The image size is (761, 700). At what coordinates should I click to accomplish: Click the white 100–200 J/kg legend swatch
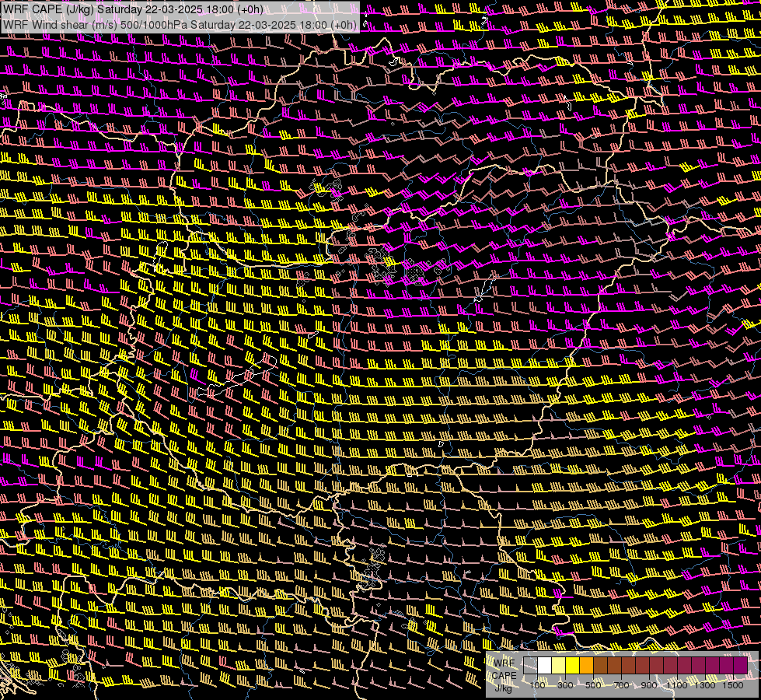point(545,665)
